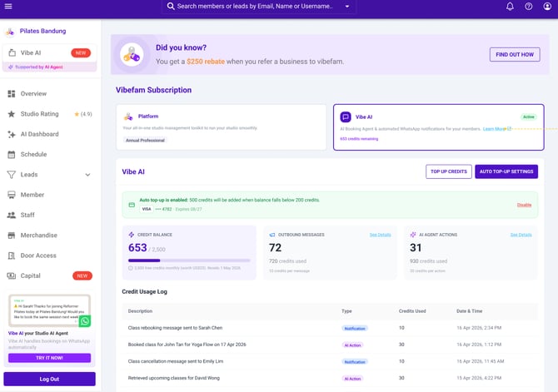Click the search magnifier icon
The width and height of the screenshot is (558, 392).
coord(171,6)
